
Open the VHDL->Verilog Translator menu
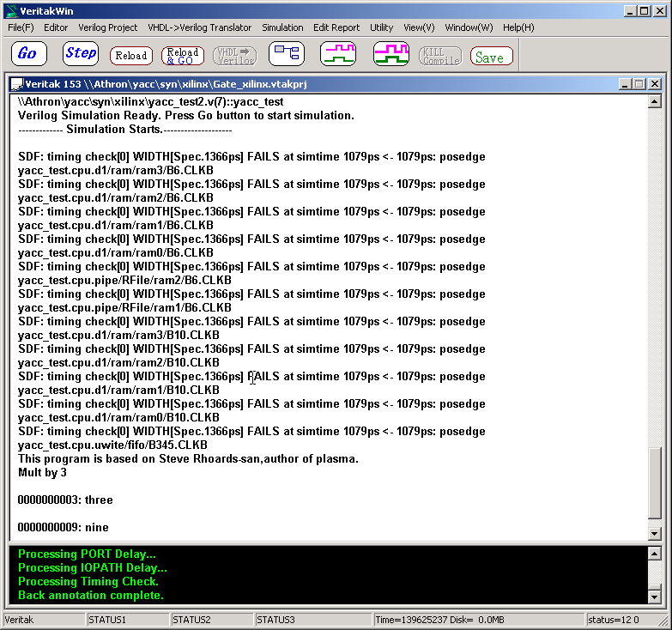click(200, 27)
